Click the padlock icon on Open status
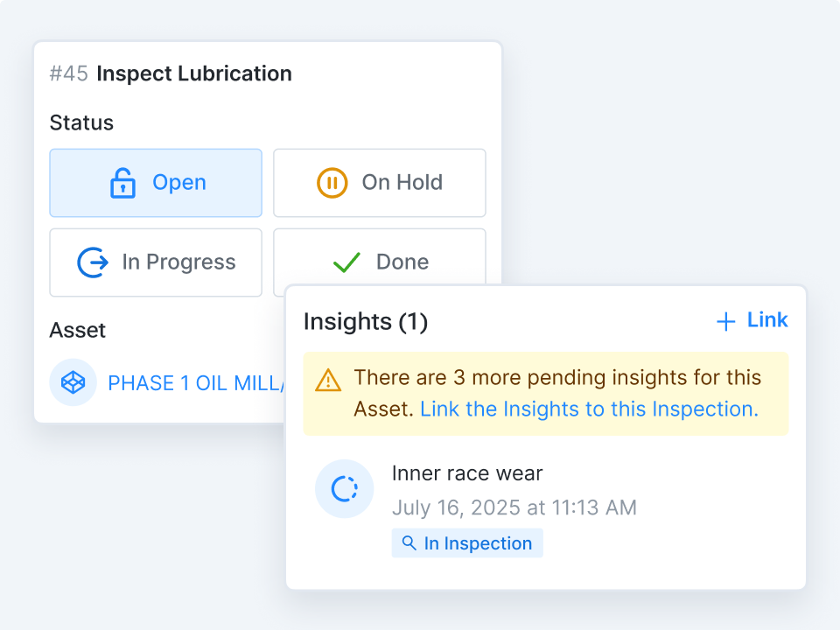This screenshot has width=840, height=630. 122,183
